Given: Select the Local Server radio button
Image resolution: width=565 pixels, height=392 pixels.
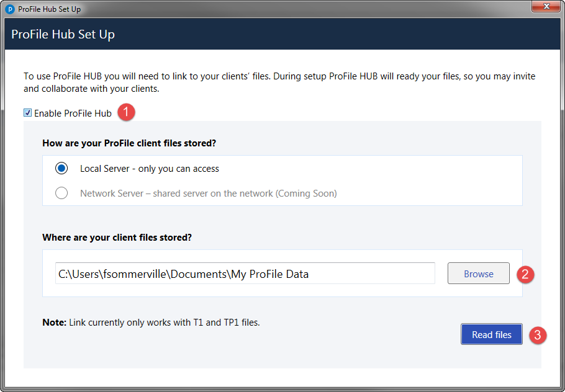Looking at the screenshot, I should pyautogui.click(x=61, y=168).
